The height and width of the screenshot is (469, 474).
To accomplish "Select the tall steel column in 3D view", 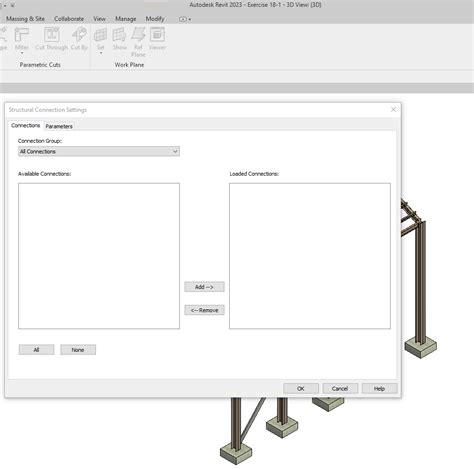I will coord(421,283).
